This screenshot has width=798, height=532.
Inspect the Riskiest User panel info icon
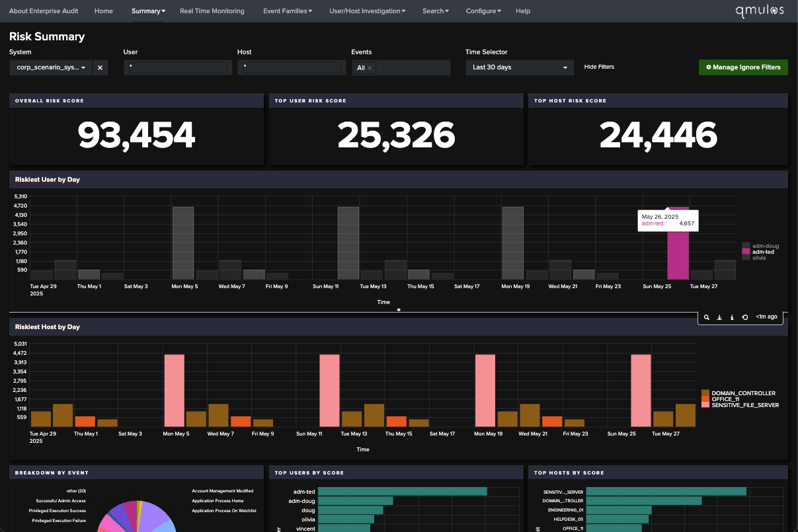(732, 317)
